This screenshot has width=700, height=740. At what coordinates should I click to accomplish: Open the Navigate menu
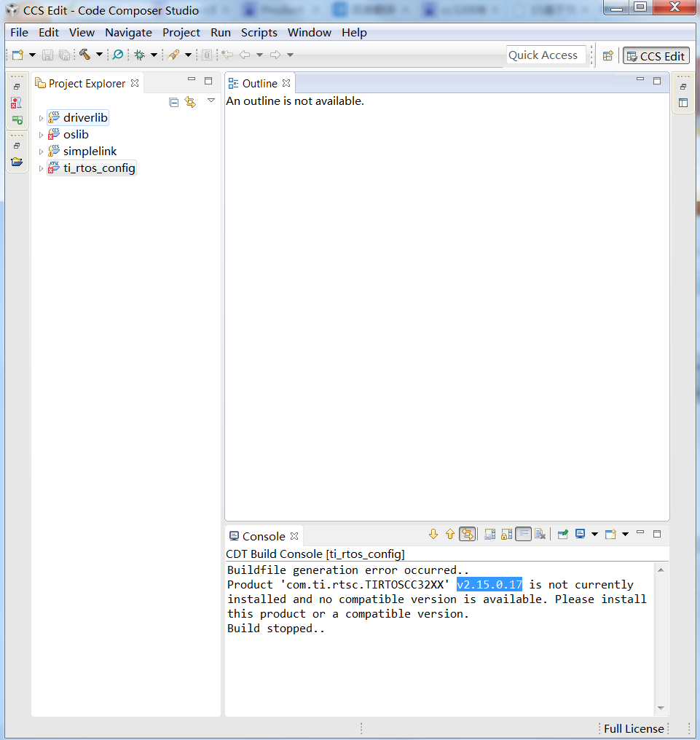pyautogui.click(x=128, y=33)
